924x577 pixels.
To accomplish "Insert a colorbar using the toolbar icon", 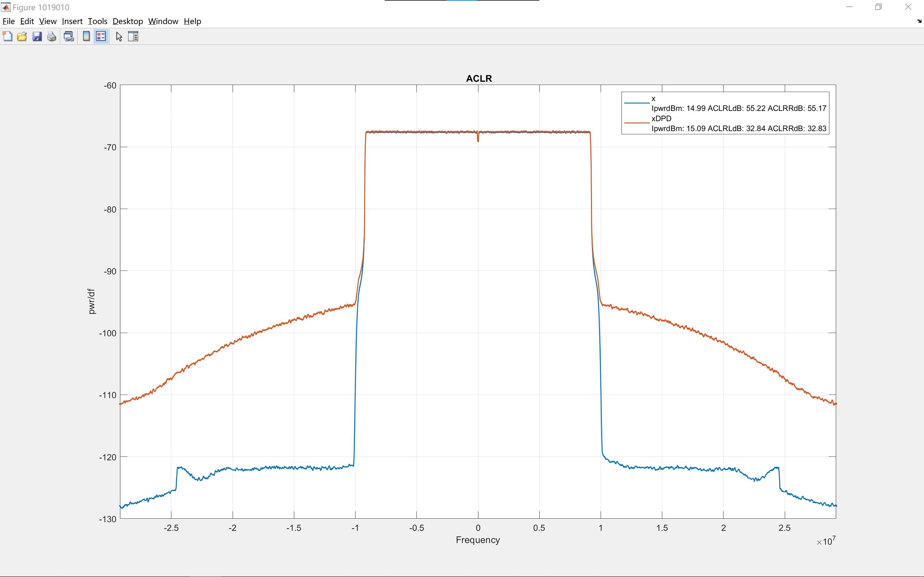I will 86,37.
